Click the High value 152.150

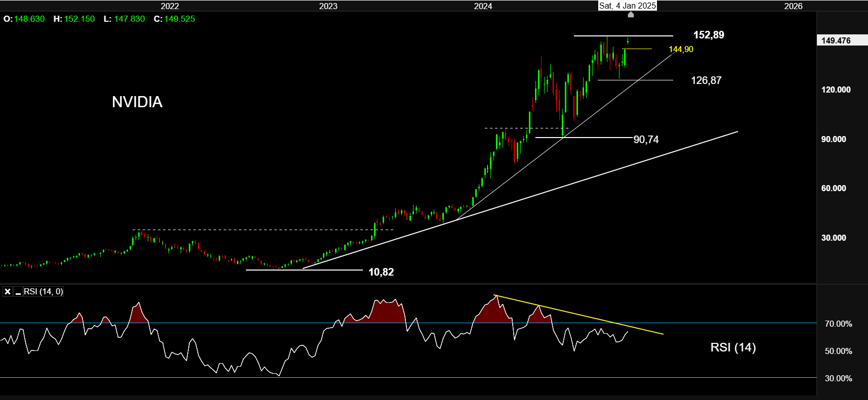coord(79,19)
